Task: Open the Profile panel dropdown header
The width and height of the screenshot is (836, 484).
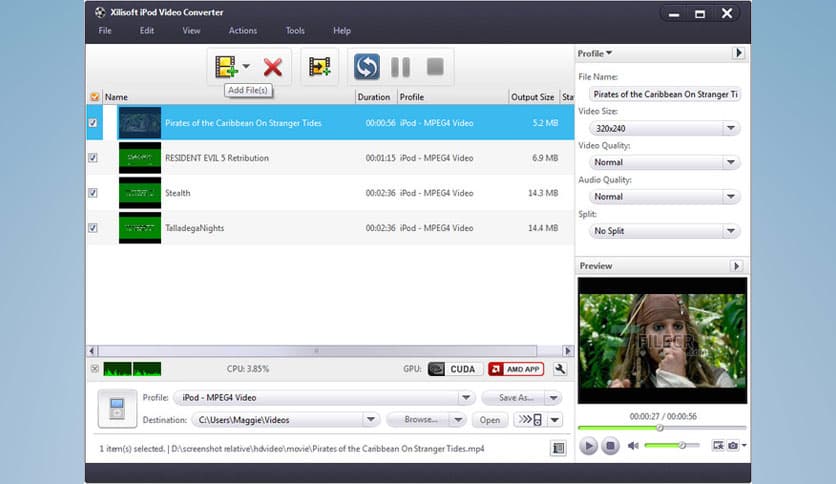Action: coord(594,53)
